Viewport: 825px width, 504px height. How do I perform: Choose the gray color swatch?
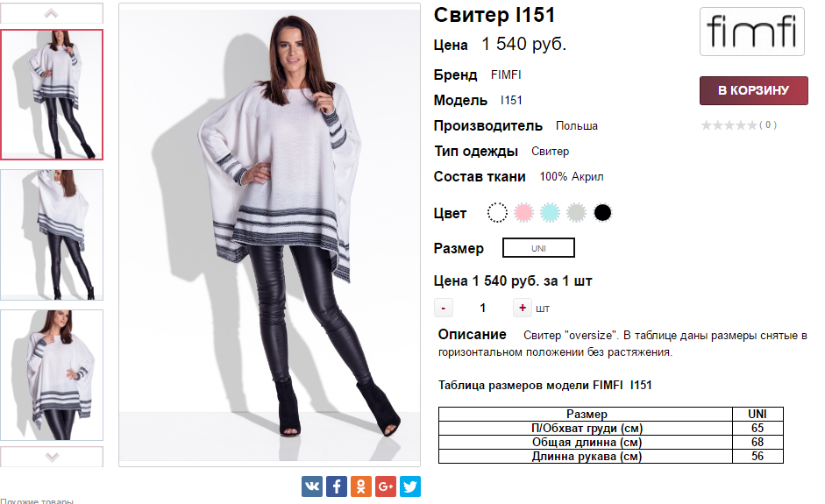point(576,213)
